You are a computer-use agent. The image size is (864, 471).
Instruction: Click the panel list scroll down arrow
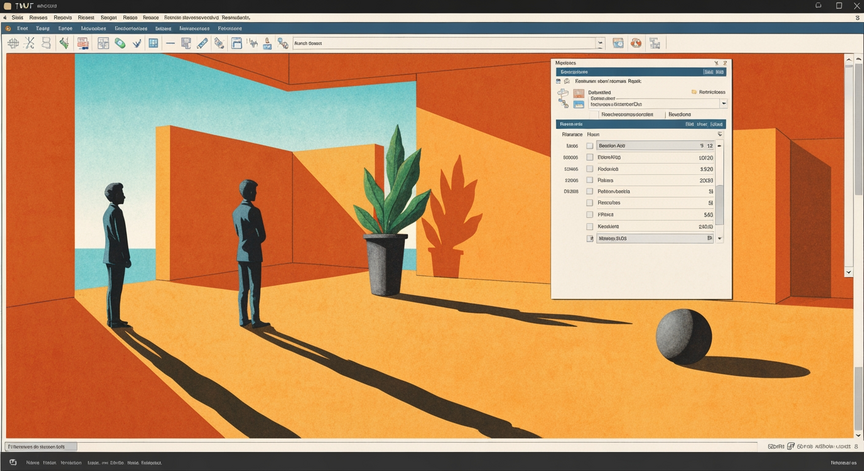[x=719, y=239]
